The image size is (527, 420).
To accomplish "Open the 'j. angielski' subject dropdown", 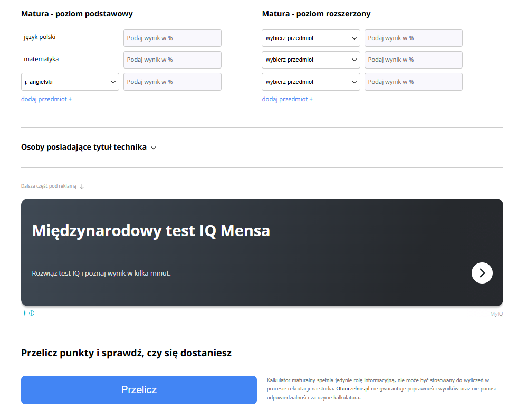I will 70,82.
